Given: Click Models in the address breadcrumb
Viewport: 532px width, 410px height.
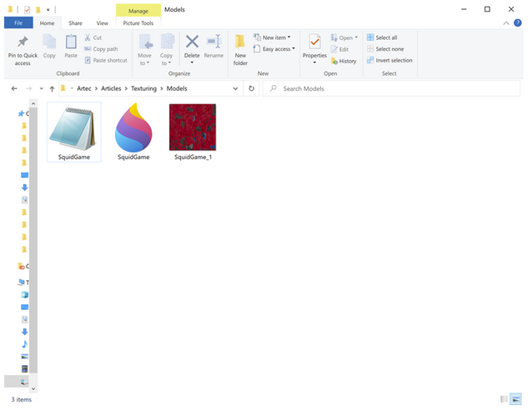Looking at the screenshot, I should click(x=177, y=88).
